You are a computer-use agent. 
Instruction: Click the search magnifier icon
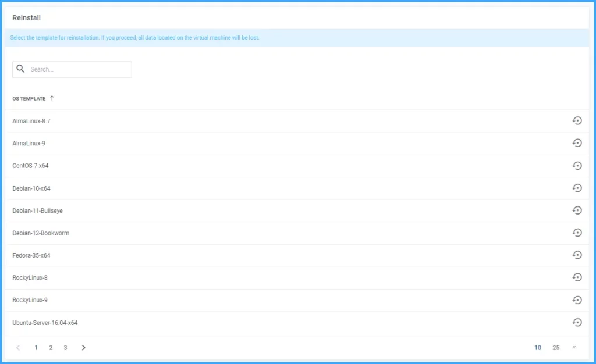[21, 69]
